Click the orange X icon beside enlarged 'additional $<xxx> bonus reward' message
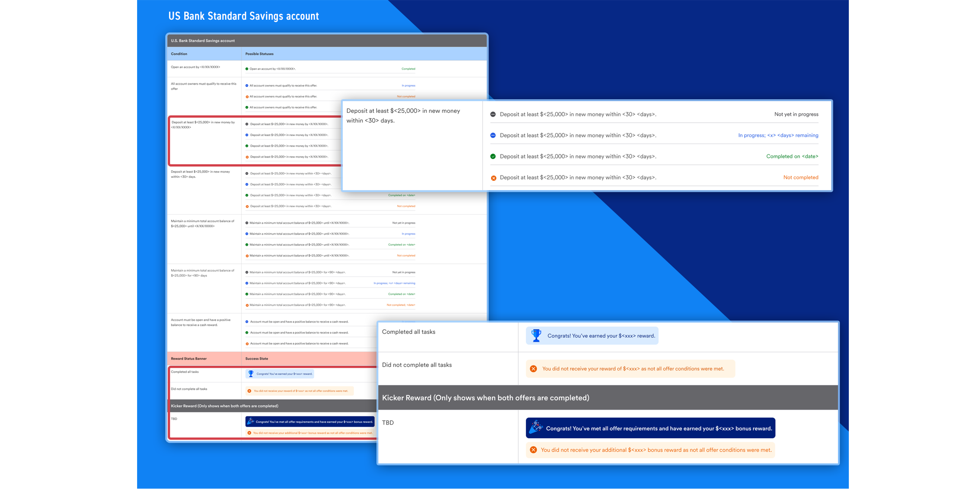Viewport: 980px width, 489px height. [x=533, y=450]
